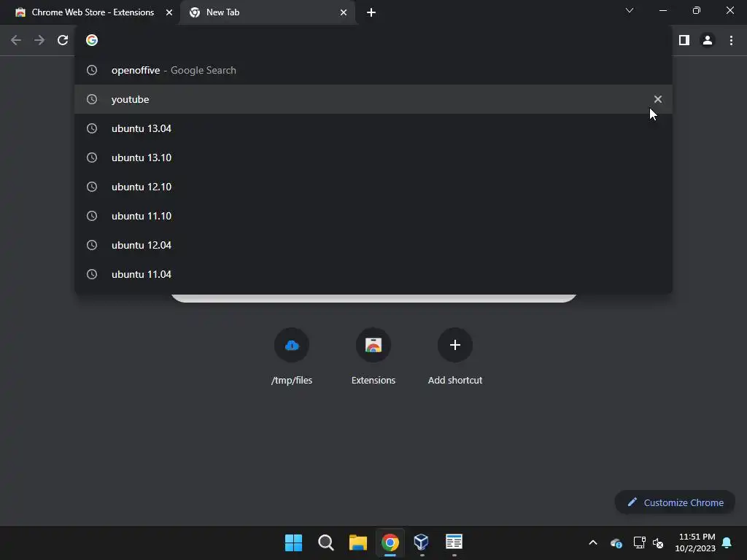The image size is (747, 560).
Task: Select the ubuntu 13.10 suggestion
Action: (x=373, y=157)
